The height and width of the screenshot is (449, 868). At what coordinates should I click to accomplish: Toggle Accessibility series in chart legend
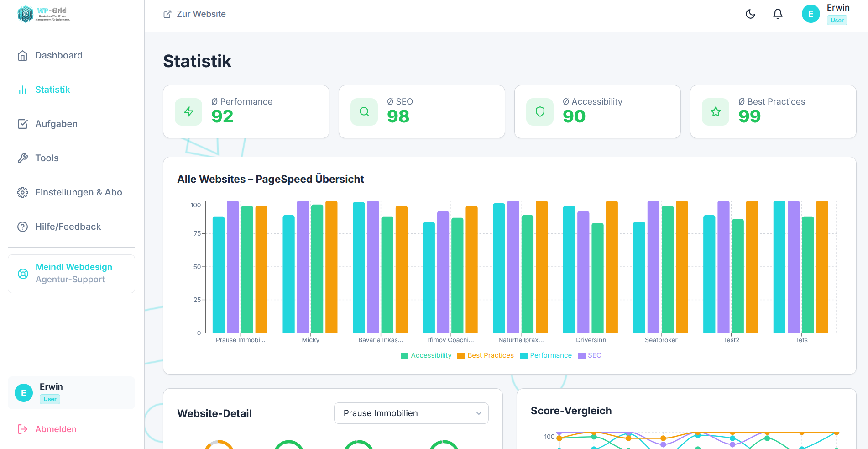coord(425,355)
